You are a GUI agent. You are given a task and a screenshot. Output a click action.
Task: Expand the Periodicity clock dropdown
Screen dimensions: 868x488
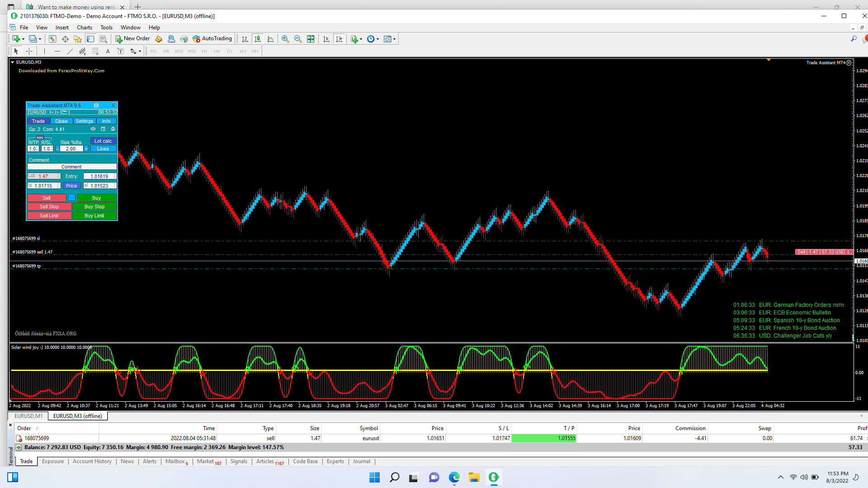tap(378, 39)
